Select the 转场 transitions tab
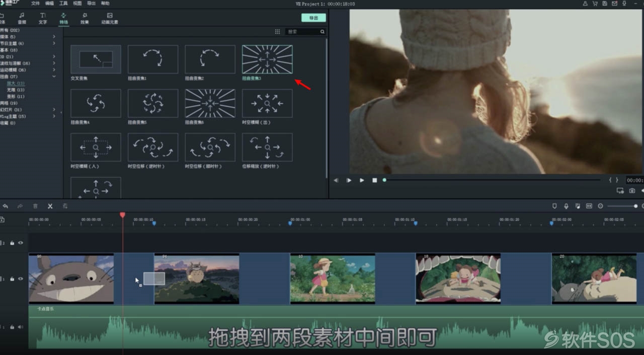Screen dimensions: 644x355 click(x=63, y=19)
